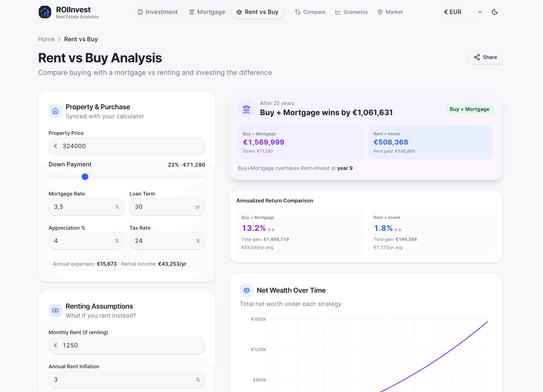The height and width of the screenshot is (392, 543).
Task: Click the Loan Term input field
Action: click(x=167, y=207)
